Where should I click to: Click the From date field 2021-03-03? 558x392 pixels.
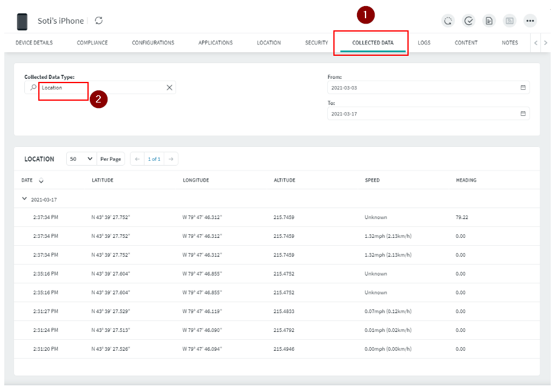click(429, 87)
